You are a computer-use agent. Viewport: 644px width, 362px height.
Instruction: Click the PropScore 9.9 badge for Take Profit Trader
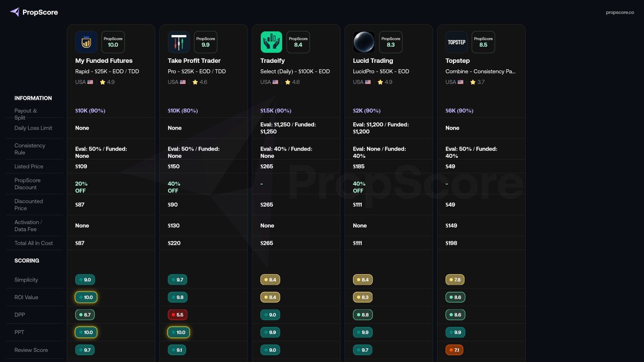pyautogui.click(x=206, y=42)
